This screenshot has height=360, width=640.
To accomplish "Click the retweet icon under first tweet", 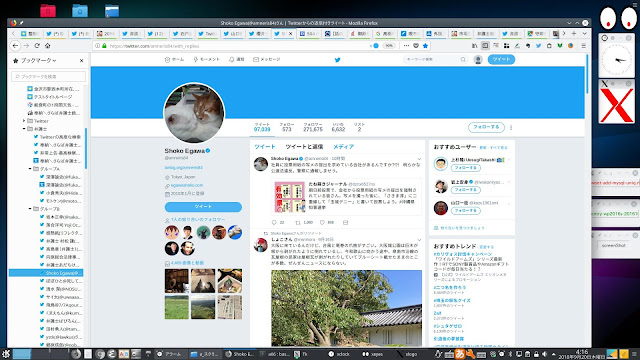I will [x=298, y=222].
